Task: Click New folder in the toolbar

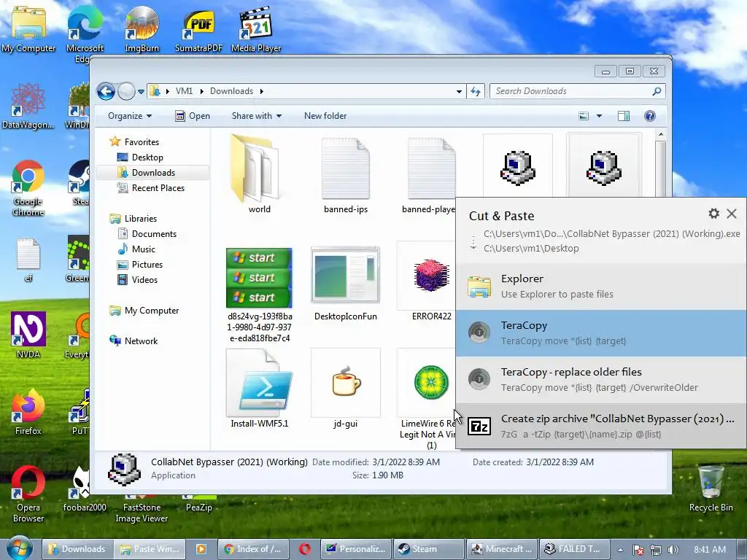Action: pos(325,116)
